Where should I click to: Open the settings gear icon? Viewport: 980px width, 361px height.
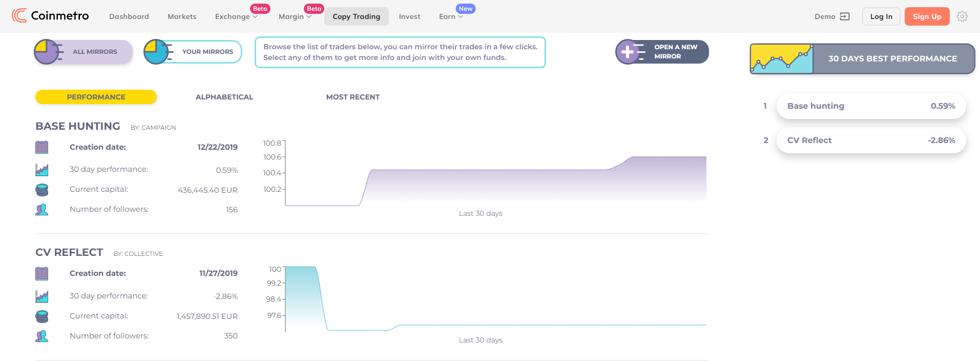963,16
